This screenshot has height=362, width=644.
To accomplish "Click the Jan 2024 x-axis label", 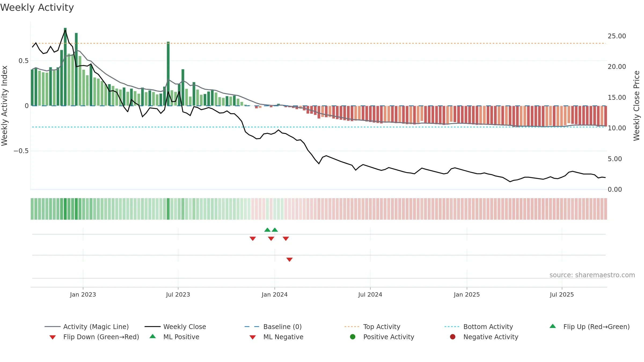I will [x=275, y=294].
